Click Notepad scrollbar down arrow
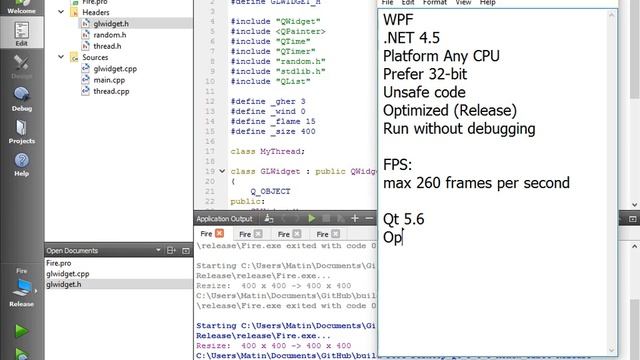The image size is (640, 360). [x=611, y=350]
